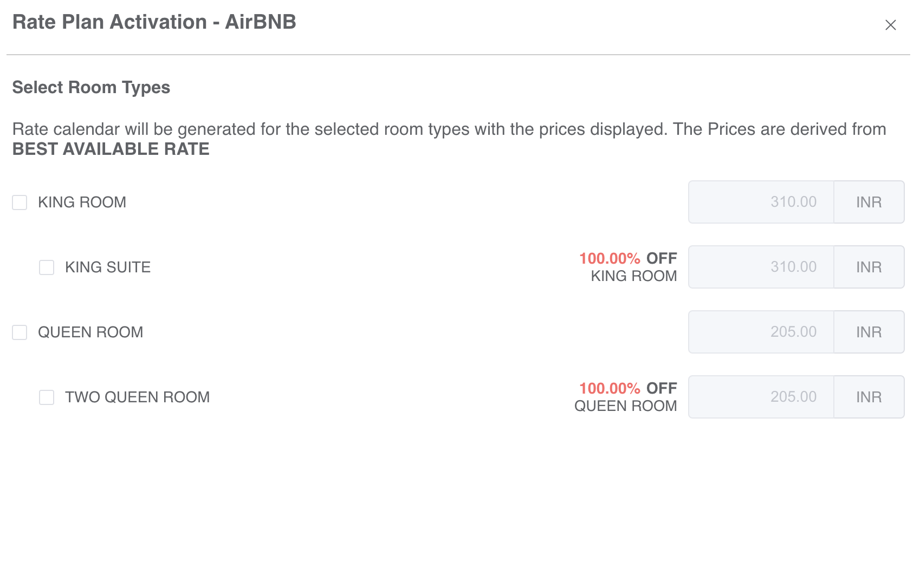Check the QUEEN ROOM checkbox
This screenshot has height=588, width=920.
click(20, 333)
